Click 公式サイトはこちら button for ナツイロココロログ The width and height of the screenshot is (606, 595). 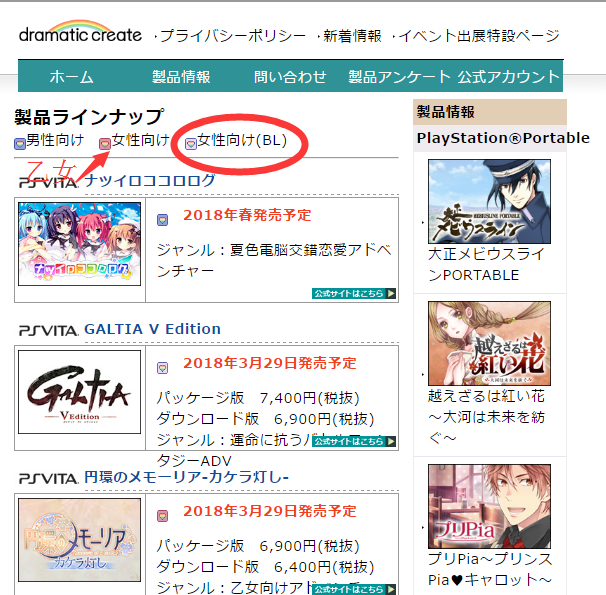point(354,293)
